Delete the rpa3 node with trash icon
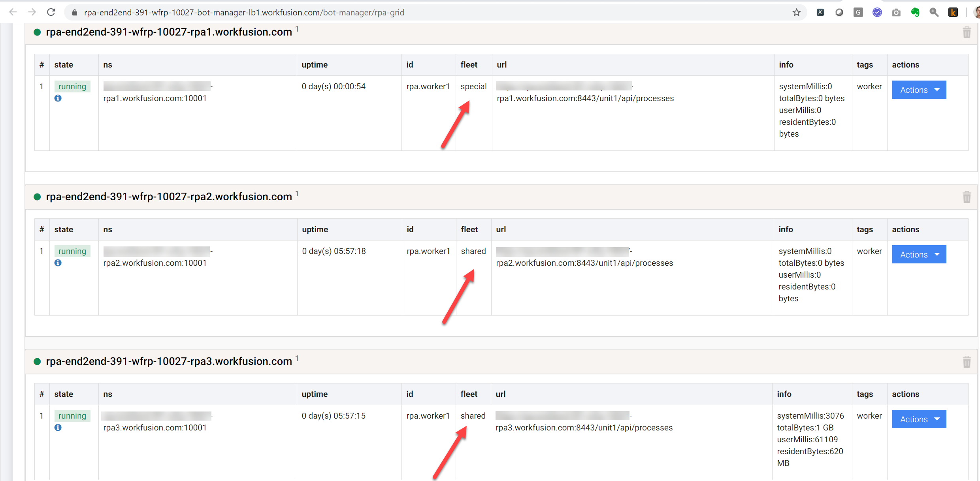This screenshot has width=980, height=481. click(967, 362)
